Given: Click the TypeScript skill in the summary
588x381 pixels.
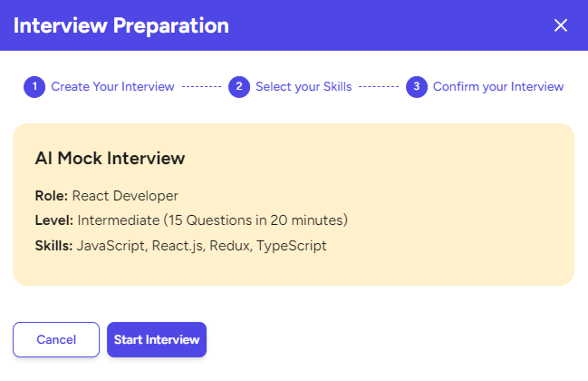Looking at the screenshot, I should click(x=292, y=246).
